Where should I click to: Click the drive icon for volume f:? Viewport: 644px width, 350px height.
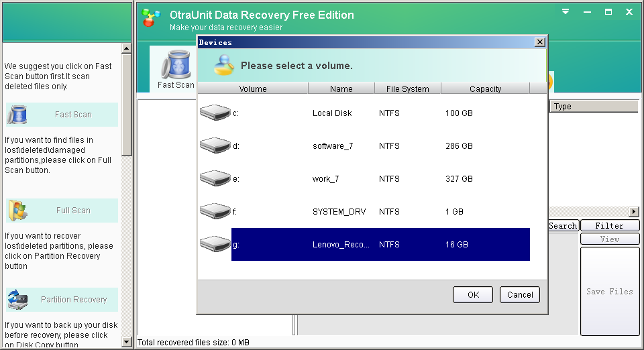pyautogui.click(x=215, y=211)
